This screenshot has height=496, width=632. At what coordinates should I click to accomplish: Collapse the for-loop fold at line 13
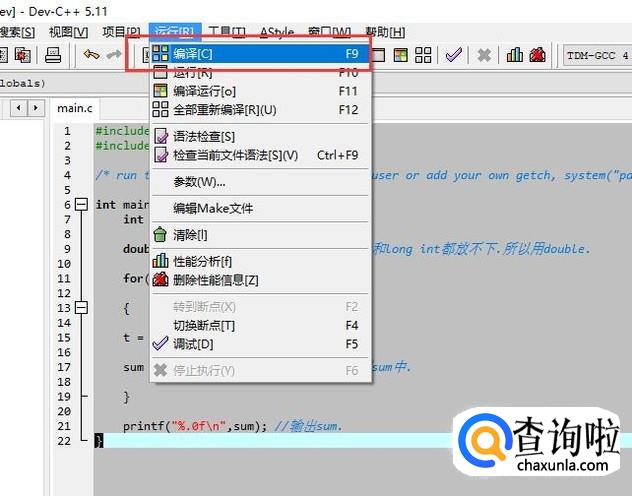(81, 308)
